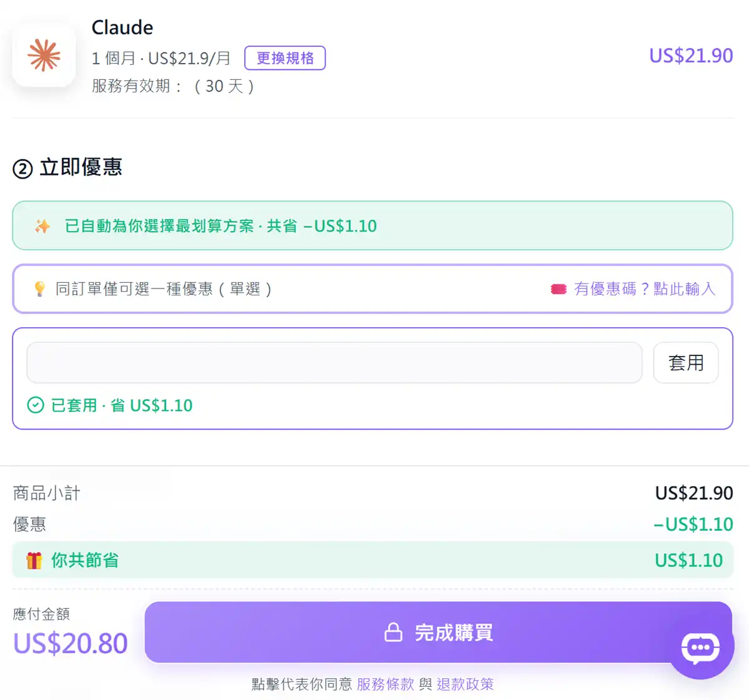The width and height of the screenshot is (749, 700).
Task: Click the sparkle icon in savings banner
Action: [42, 226]
